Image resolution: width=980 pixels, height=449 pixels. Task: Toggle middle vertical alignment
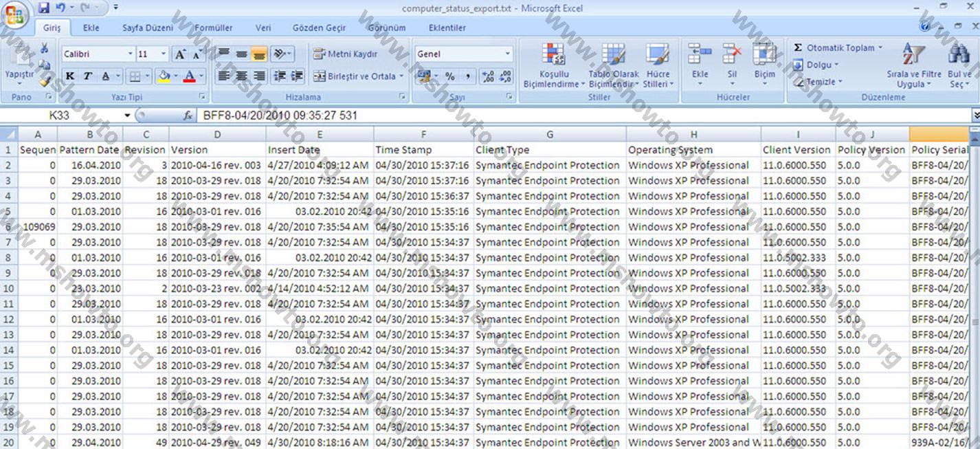[x=241, y=54]
